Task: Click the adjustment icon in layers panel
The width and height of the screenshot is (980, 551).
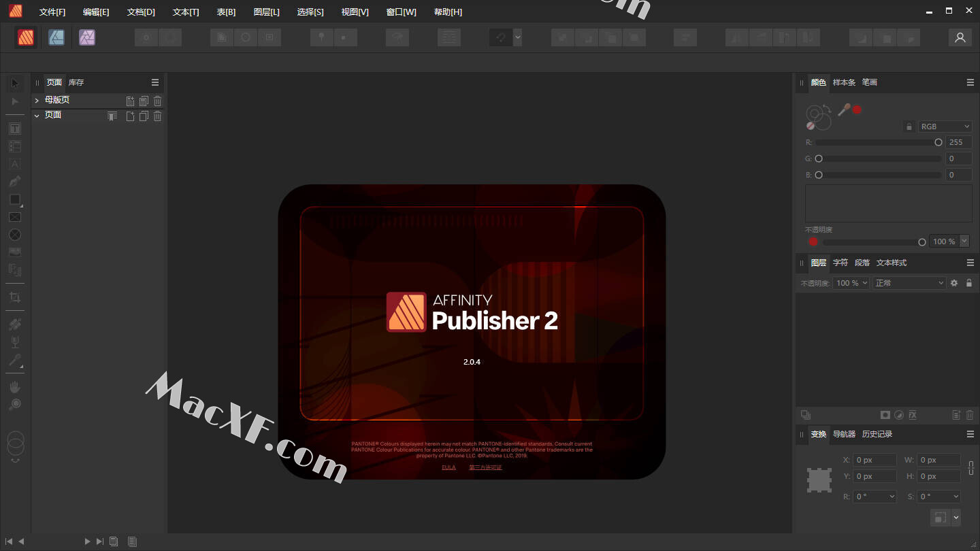Action: (x=899, y=415)
